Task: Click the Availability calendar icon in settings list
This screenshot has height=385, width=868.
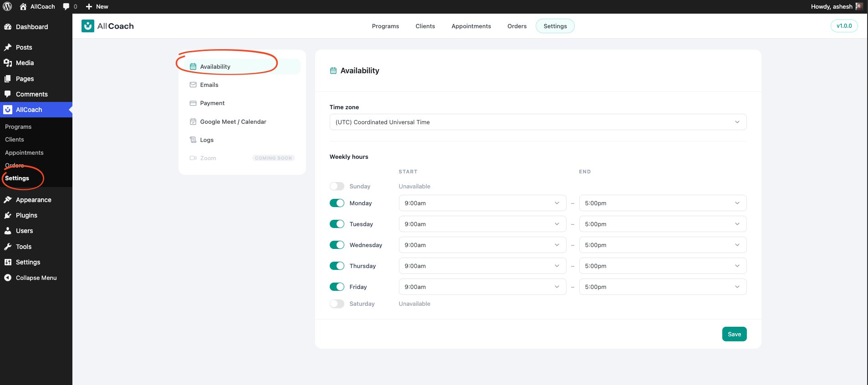Action: [193, 66]
